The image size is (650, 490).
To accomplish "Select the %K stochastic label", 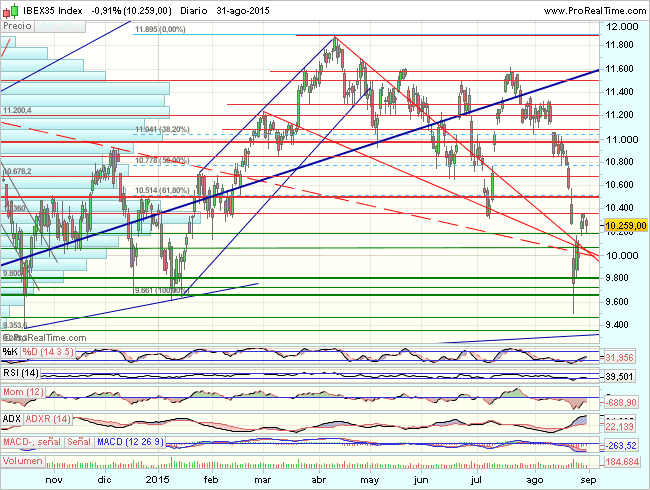I will 10,352.
